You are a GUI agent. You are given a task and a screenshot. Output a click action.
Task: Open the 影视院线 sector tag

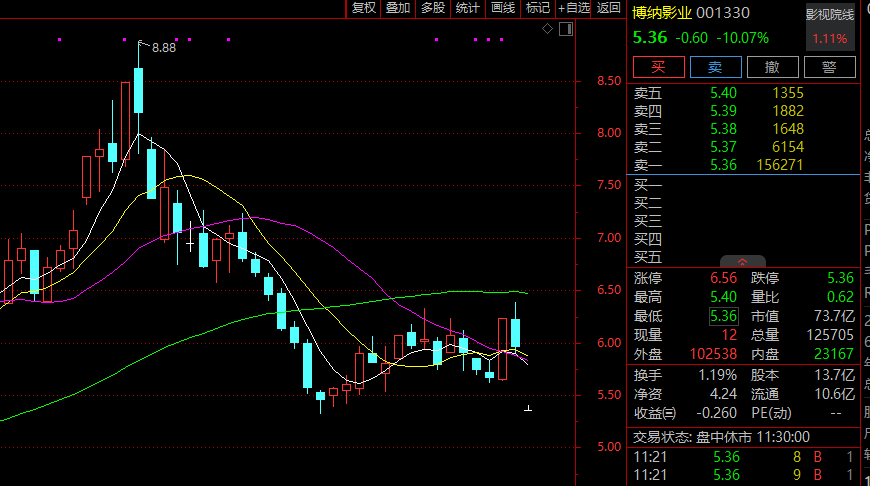[830, 15]
